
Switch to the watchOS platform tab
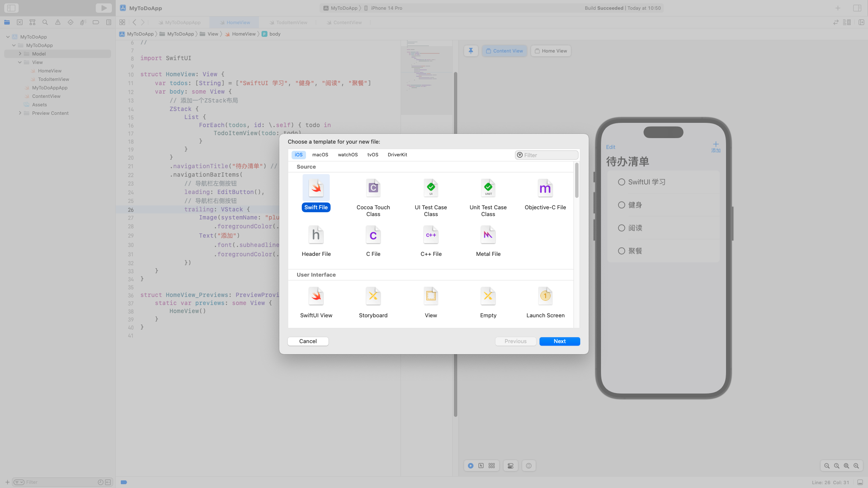348,155
